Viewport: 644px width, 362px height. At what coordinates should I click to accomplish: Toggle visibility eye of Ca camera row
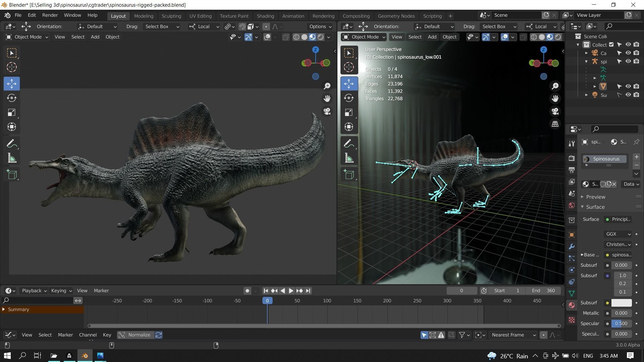[628, 53]
